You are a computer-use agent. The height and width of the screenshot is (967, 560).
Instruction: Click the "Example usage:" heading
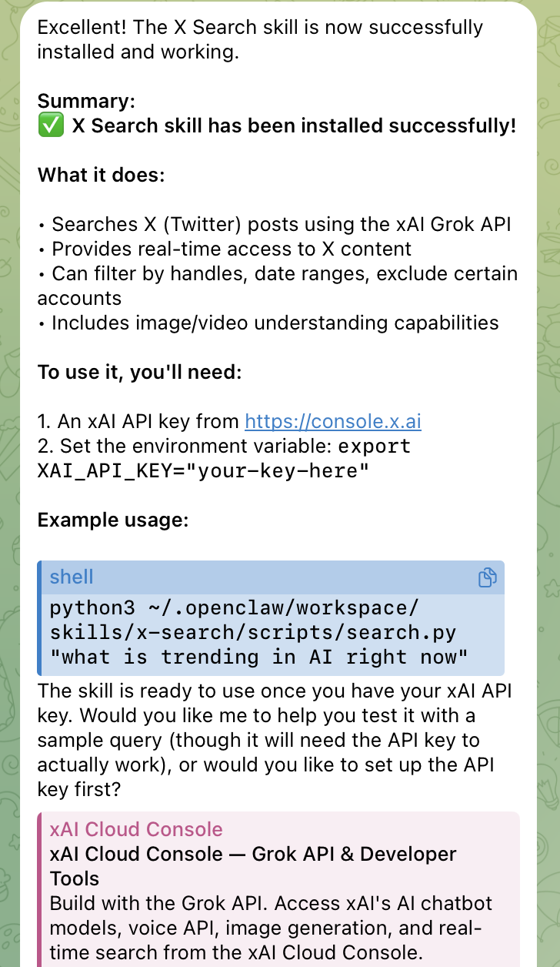coord(112,520)
